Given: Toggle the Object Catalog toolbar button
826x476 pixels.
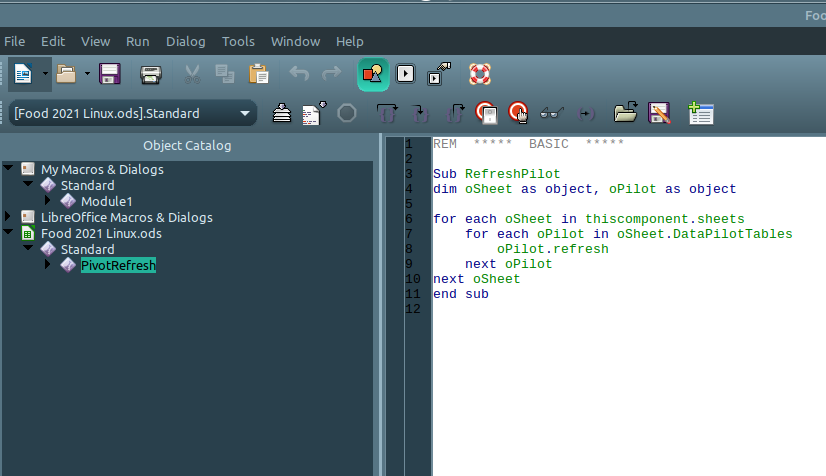Looking at the screenshot, I should [373, 73].
